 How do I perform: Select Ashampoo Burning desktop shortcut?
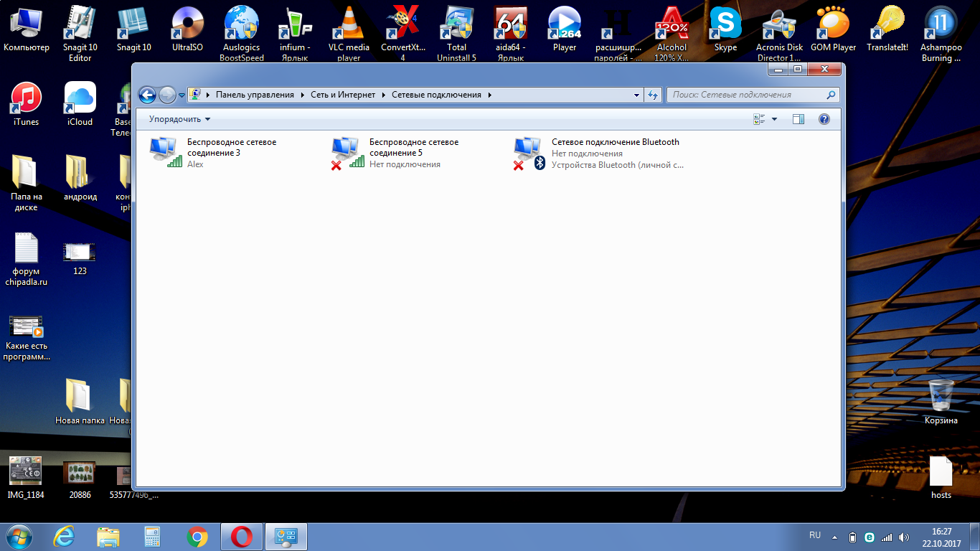pyautogui.click(x=941, y=33)
